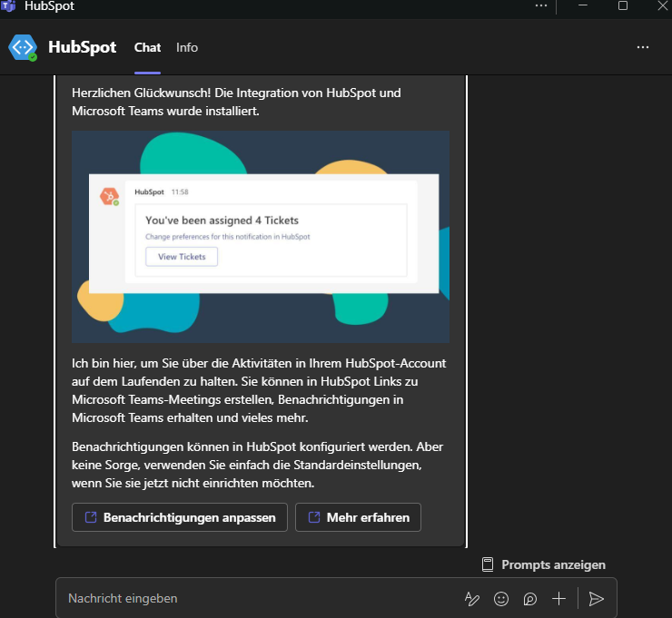This screenshot has width=672, height=618.
Task: Send the message with the arrow icon
Action: pos(596,599)
